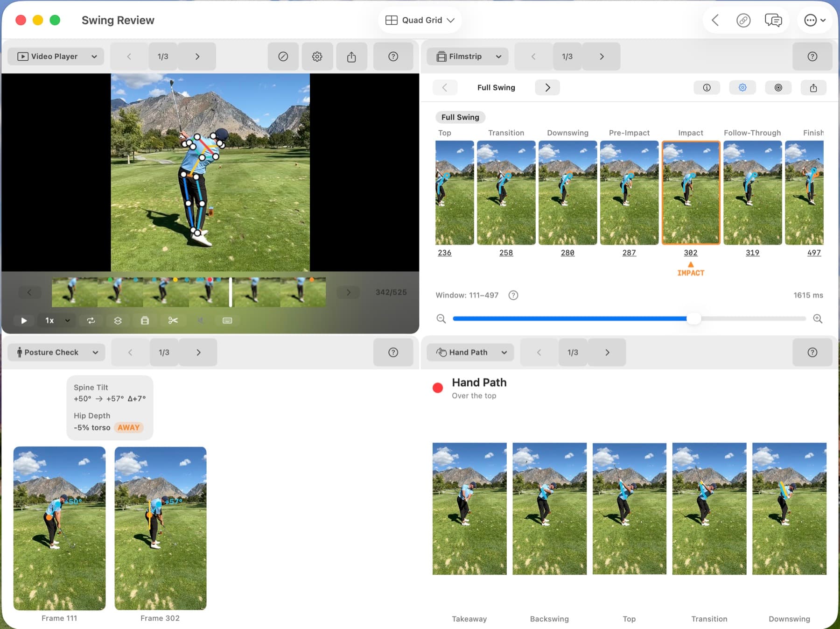Click frame number 280 link
The width and height of the screenshot is (840, 629).
coord(567,253)
